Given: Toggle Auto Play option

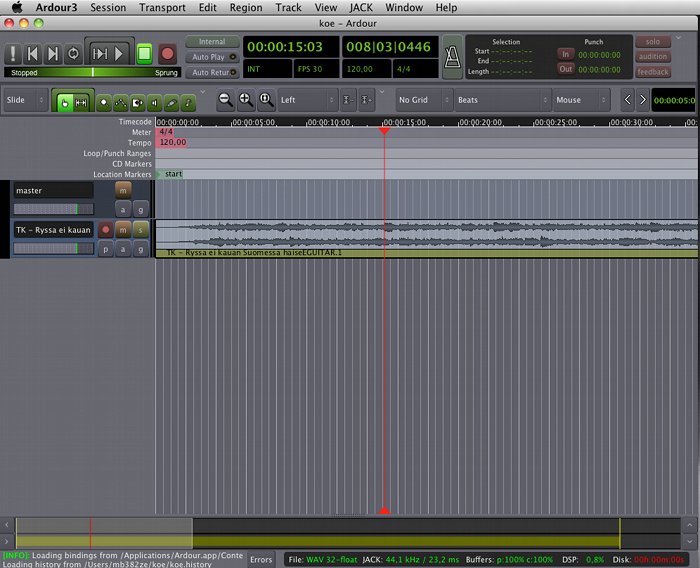Looking at the screenshot, I should tap(212, 57).
